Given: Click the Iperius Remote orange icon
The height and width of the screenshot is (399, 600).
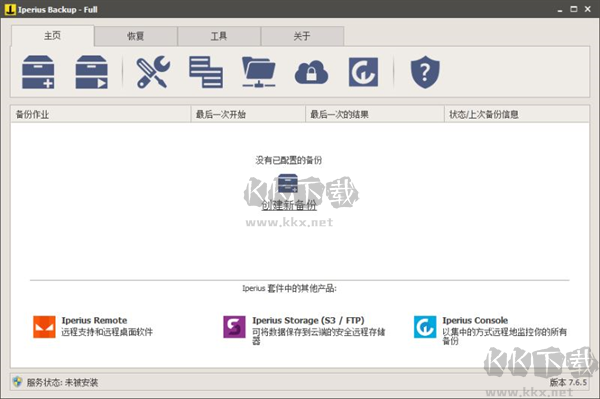Looking at the screenshot, I should tap(44, 327).
